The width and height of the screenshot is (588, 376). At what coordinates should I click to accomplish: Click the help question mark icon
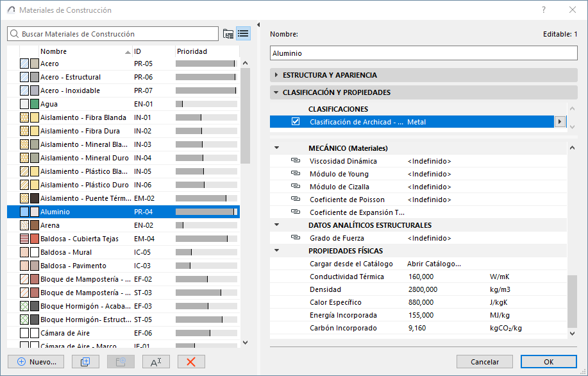(544, 10)
